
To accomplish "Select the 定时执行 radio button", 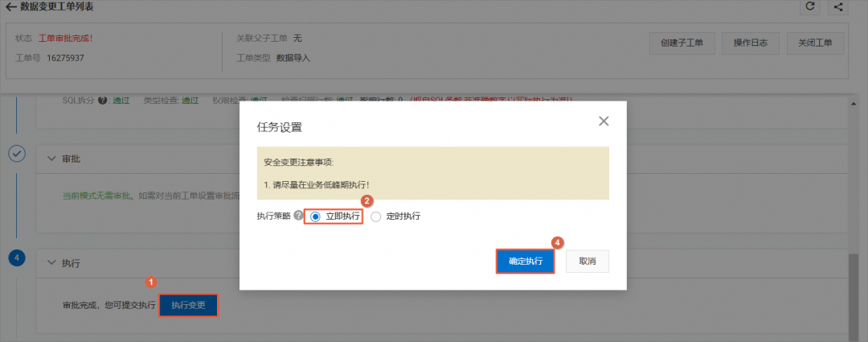I will [x=376, y=216].
